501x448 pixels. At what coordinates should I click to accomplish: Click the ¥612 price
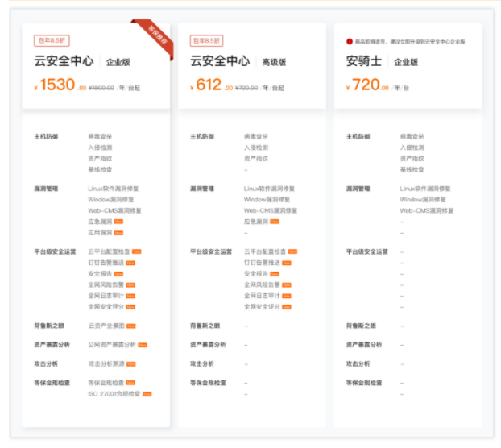(211, 85)
